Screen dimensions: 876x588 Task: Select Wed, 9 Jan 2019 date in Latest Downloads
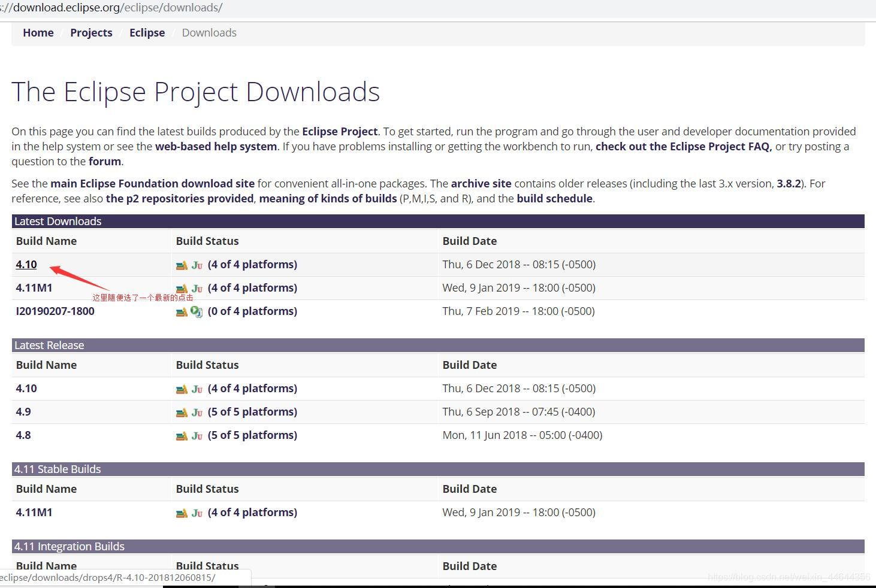tap(519, 287)
